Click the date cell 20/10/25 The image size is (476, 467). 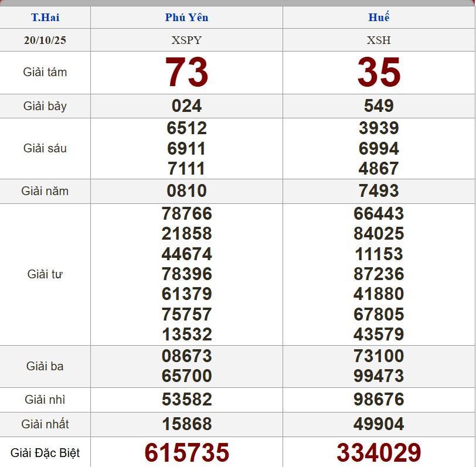click(x=45, y=40)
